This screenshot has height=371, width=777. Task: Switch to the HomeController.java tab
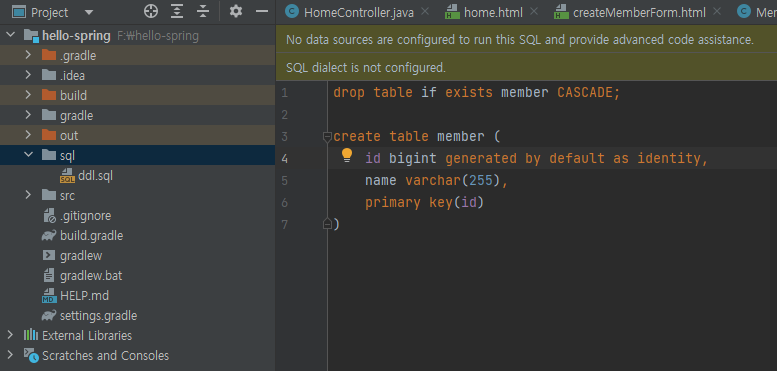click(359, 12)
